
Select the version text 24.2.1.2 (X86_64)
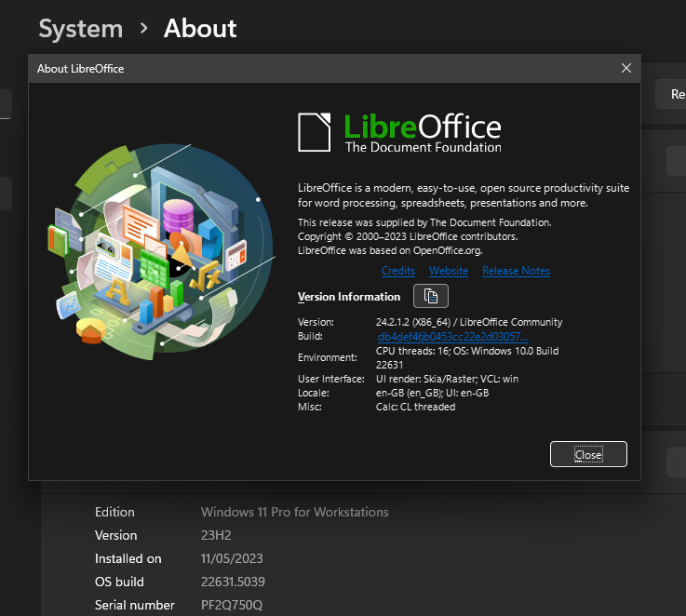click(413, 322)
